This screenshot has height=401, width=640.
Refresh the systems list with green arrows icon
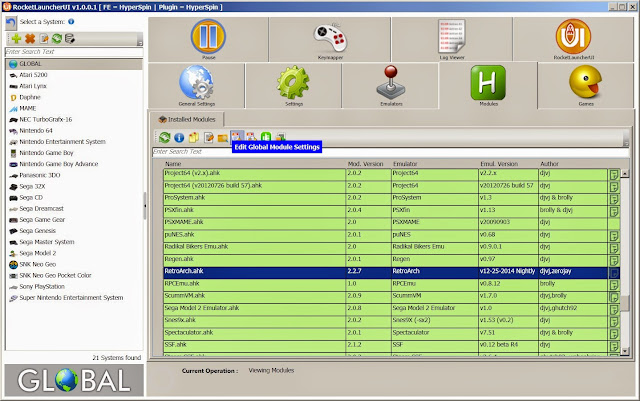(x=57, y=39)
